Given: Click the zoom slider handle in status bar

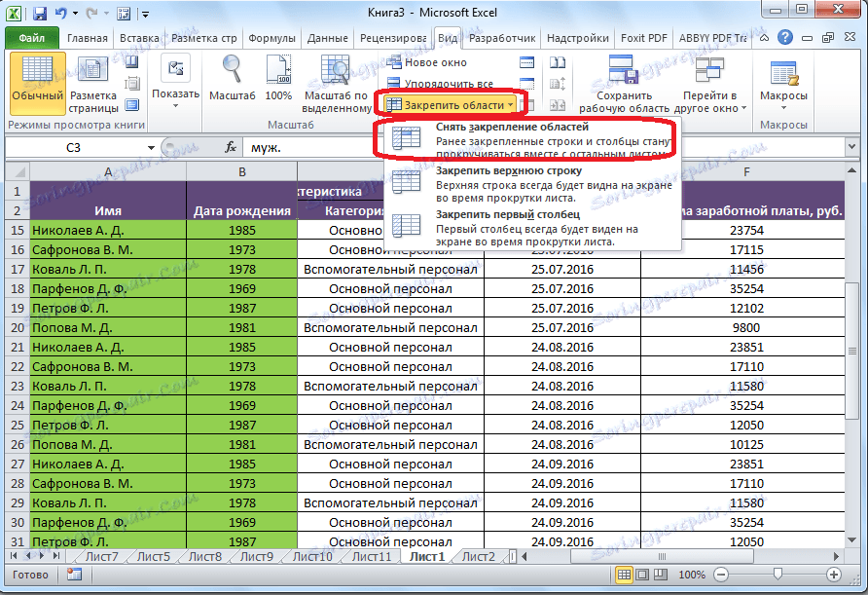Looking at the screenshot, I should click(x=778, y=576).
